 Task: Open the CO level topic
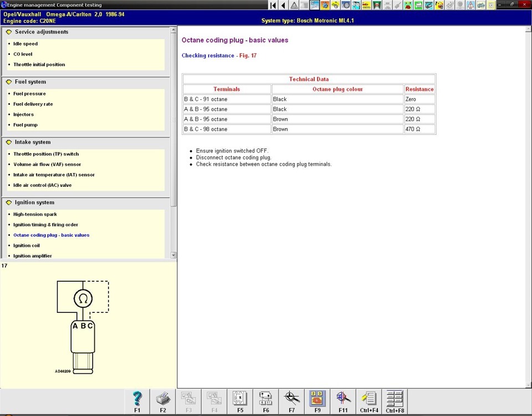pyautogui.click(x=23, y=54)
